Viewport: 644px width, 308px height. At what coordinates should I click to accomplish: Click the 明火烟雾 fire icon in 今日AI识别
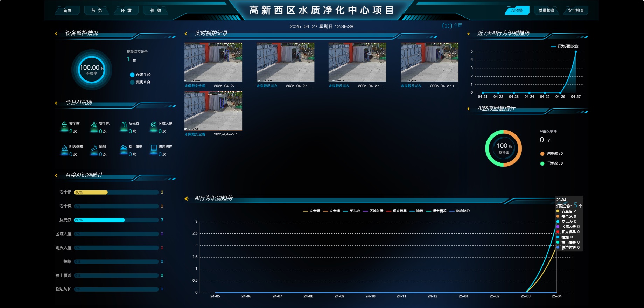point(64,148)
